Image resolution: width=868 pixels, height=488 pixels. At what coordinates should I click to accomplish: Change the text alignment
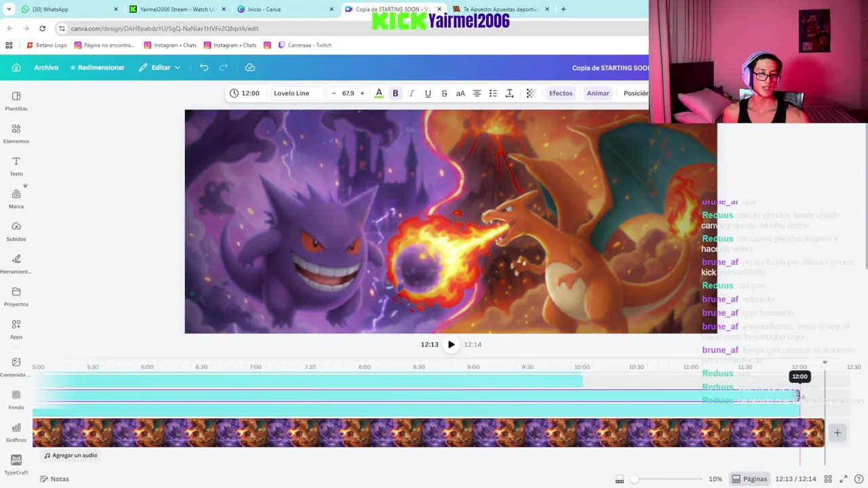tap(477, 93)
